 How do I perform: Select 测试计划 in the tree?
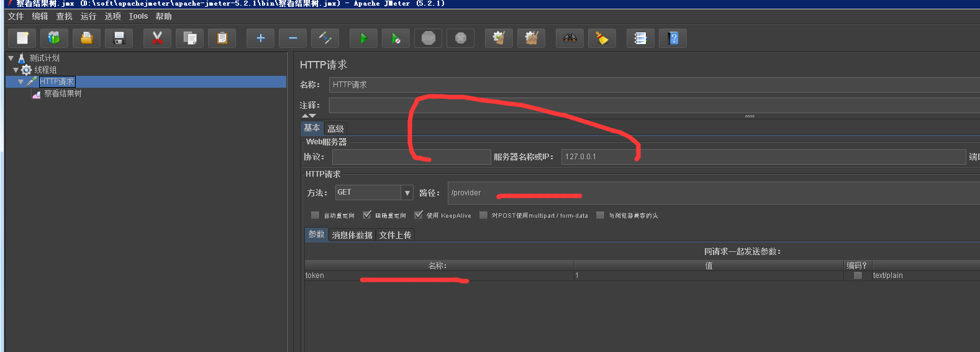click(44, 58)
